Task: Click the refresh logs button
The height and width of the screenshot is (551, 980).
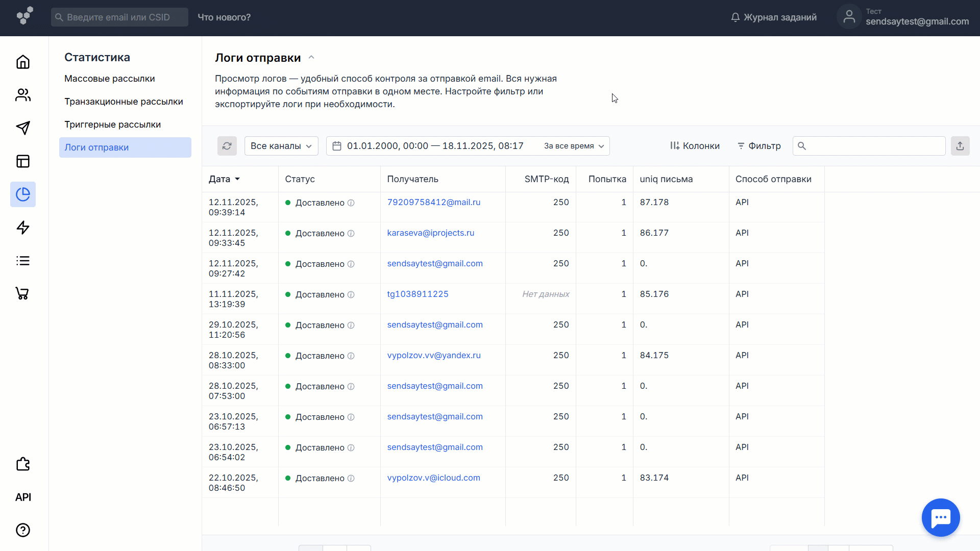Action: (x=227, y=146)
